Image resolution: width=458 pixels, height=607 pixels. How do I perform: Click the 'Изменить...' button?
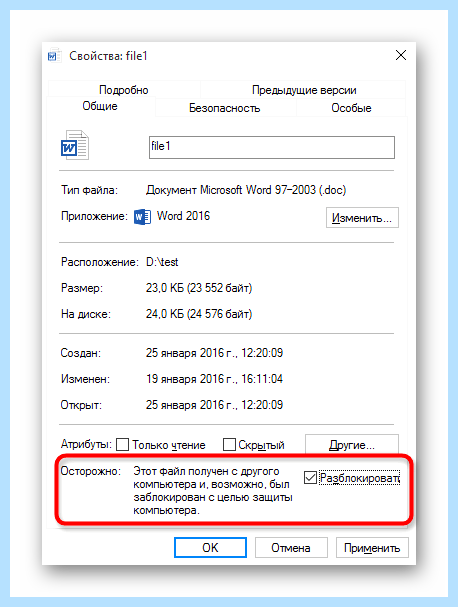point(362,218)
